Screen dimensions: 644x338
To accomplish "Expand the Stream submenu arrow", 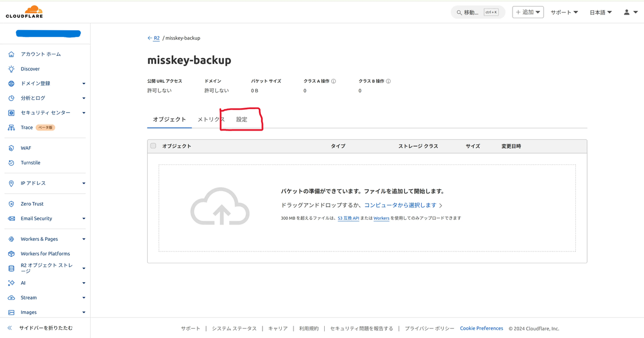I will pyautogui.click(x=84, y=298).
